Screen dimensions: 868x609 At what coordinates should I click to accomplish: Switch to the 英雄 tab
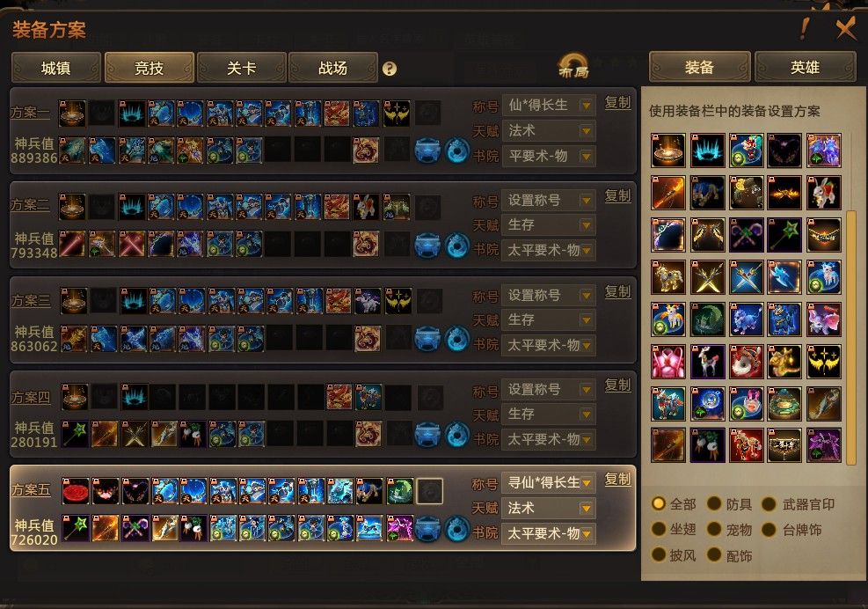[805, 67]
